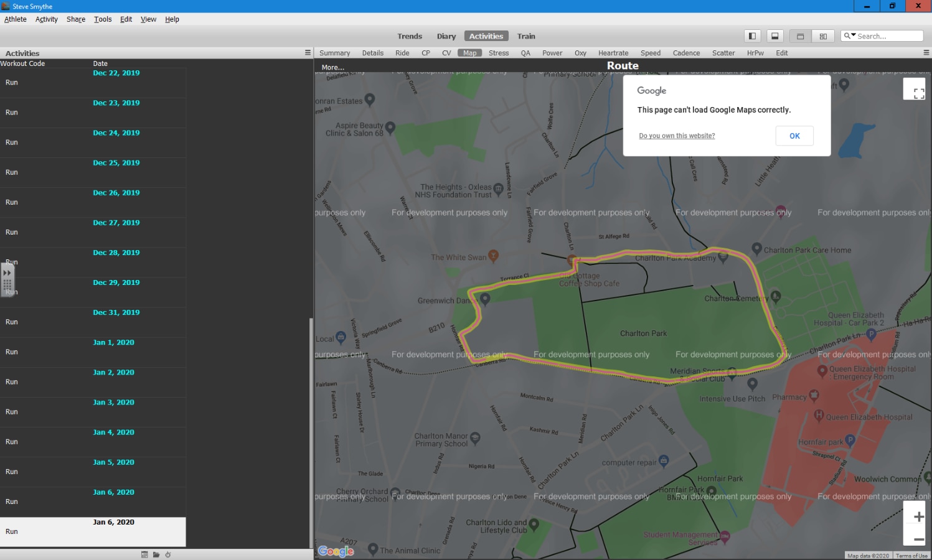
Task: Click the Pharmacy map pin
Action: 813,394
